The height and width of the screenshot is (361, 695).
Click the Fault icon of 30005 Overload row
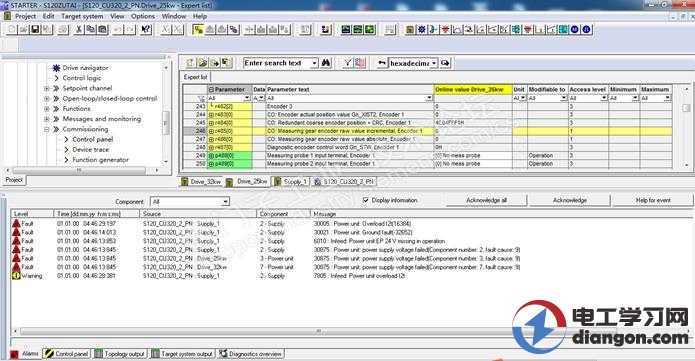(16, 224)
